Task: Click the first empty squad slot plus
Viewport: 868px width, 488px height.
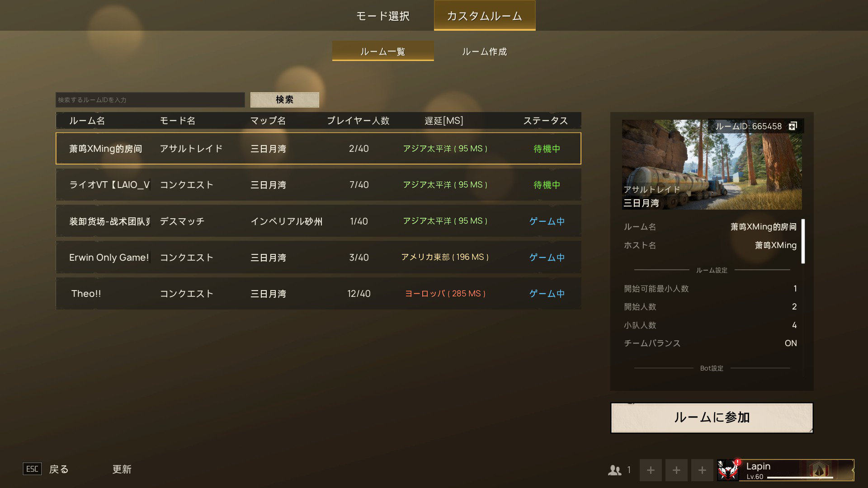Action: (651, 470)
